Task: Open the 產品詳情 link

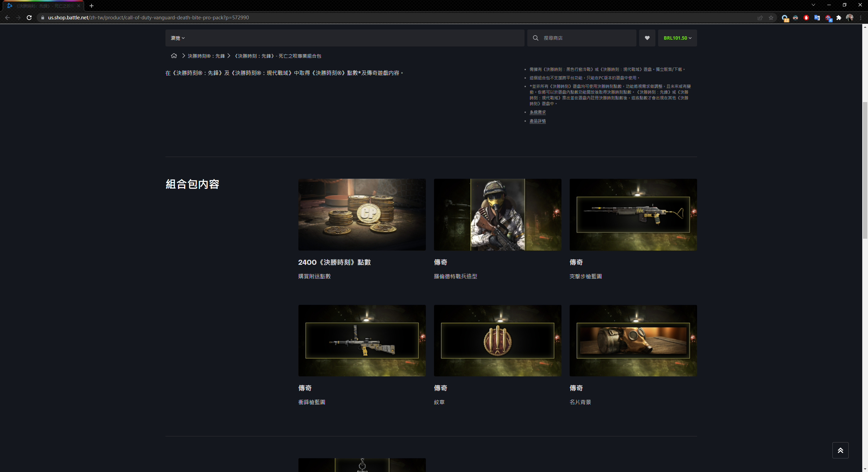Action: pyautogui.click(x=538, y=121)
